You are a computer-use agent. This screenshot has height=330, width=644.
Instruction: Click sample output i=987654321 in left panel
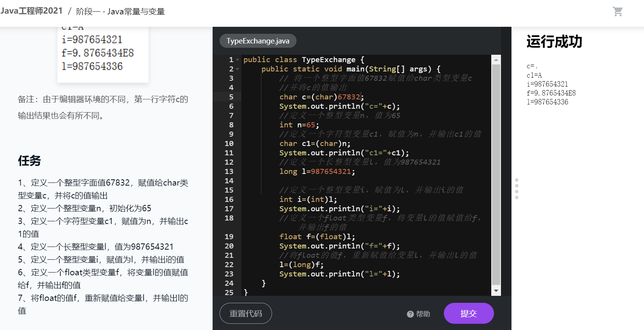click(x=92, y=40)
